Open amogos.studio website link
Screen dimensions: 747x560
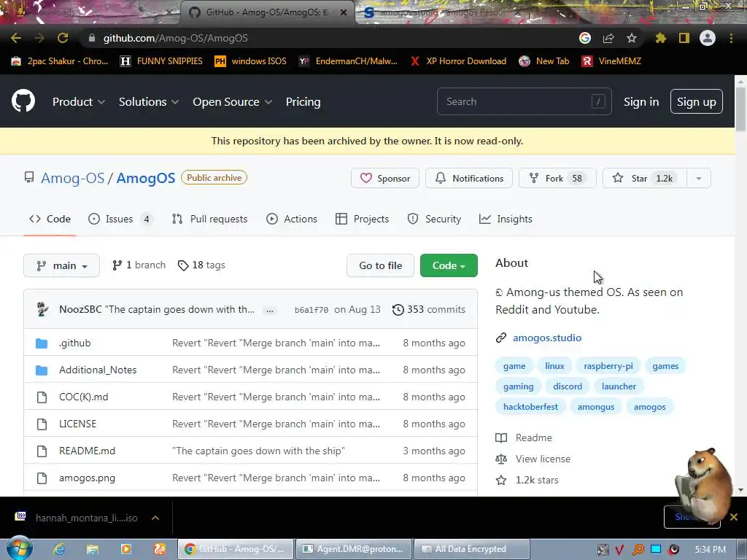(x=547, y=338)
